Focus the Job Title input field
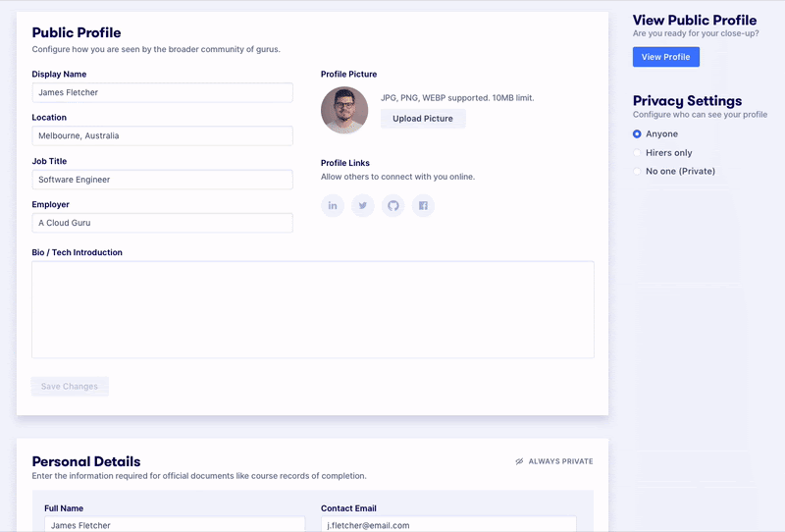The height and width of the screenshot is (532, 785). point(162,180)
